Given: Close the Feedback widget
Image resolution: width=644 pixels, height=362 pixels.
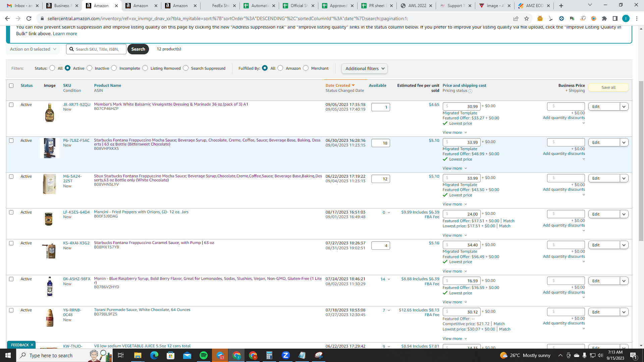Looking at the screenshot, I should pyautogui.click(x=32, y=345).
